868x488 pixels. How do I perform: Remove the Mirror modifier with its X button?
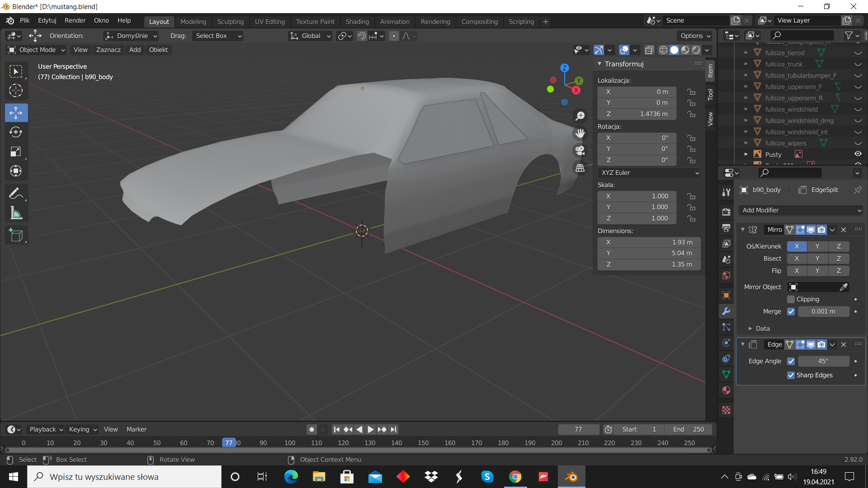click(x=844, y=230)
